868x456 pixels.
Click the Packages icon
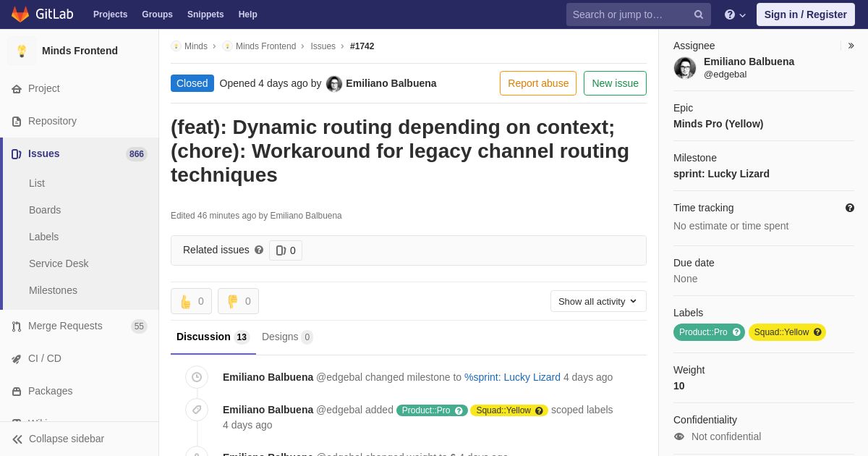17,392
